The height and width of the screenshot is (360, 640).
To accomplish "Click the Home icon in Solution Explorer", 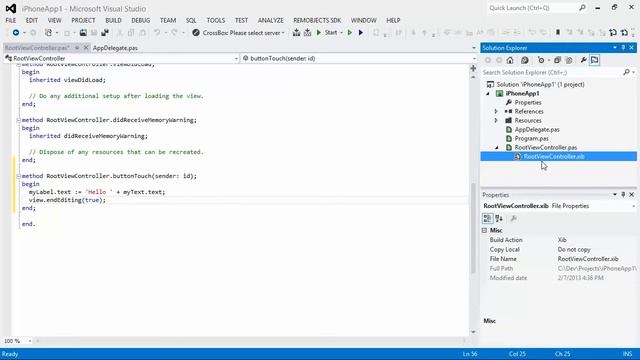I will 510,60.
